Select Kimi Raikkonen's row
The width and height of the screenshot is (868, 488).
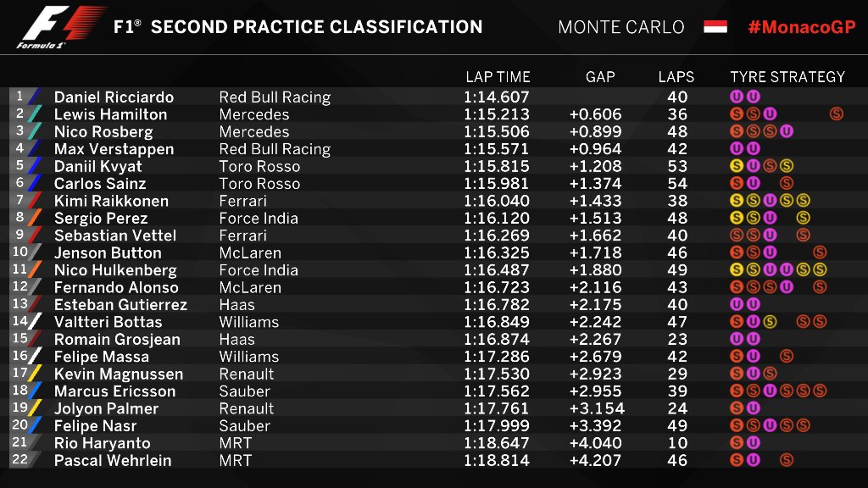pyautogui.click(x=431, y=201)
